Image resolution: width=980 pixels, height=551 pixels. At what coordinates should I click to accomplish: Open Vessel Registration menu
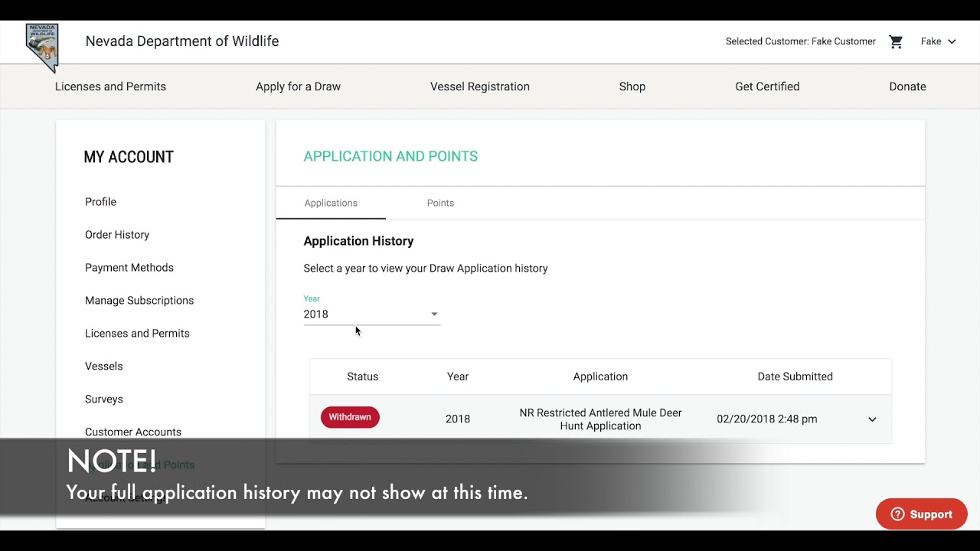pos(480,86)
